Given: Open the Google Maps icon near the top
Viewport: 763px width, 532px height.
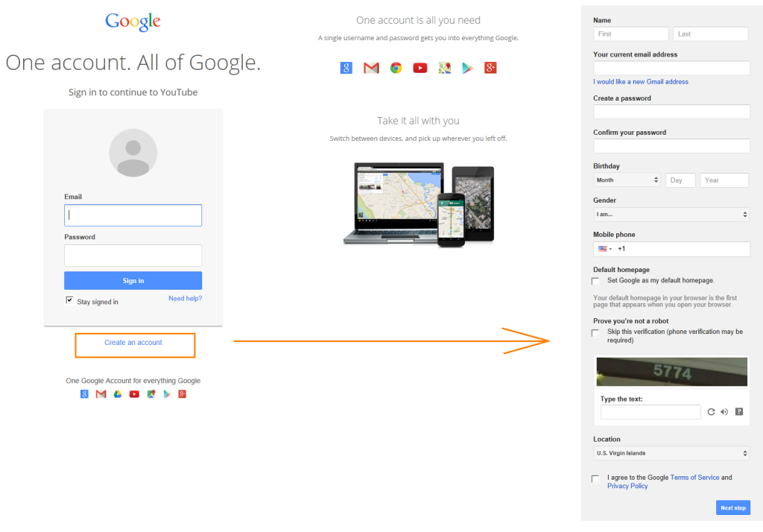Looking at the screenshot, I should pyautogui.click(x=444, y=68).
